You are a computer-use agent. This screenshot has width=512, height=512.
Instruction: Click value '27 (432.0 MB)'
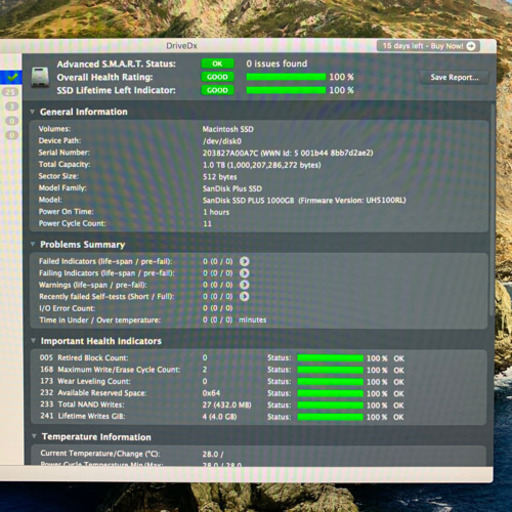227,405
